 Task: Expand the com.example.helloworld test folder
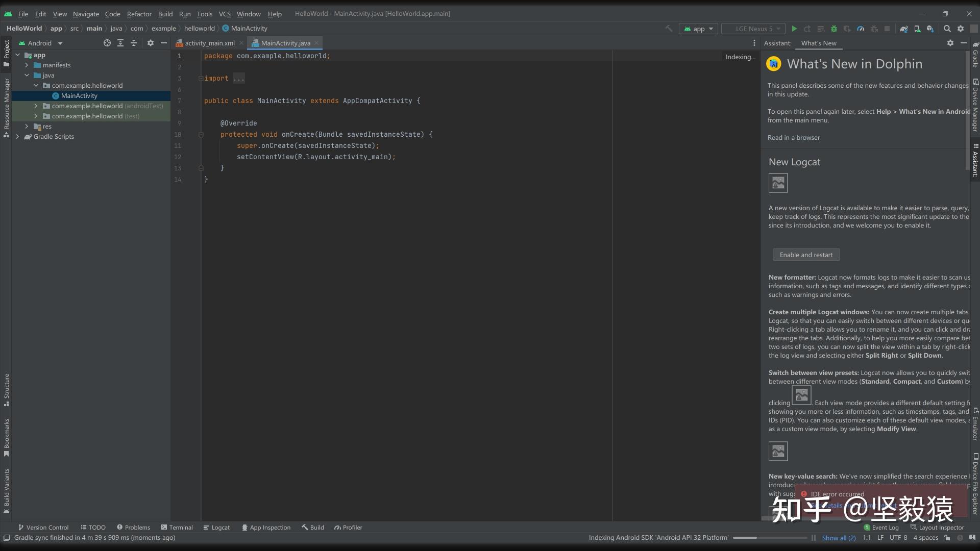click(x=36, y=116)
